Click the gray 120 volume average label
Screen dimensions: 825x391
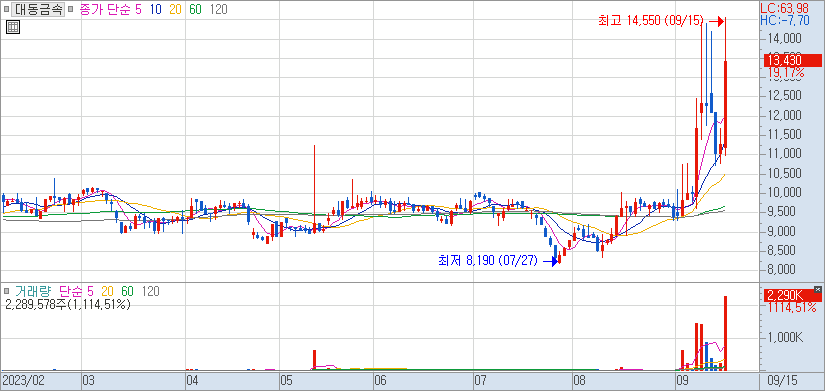(x=151, y=291)
